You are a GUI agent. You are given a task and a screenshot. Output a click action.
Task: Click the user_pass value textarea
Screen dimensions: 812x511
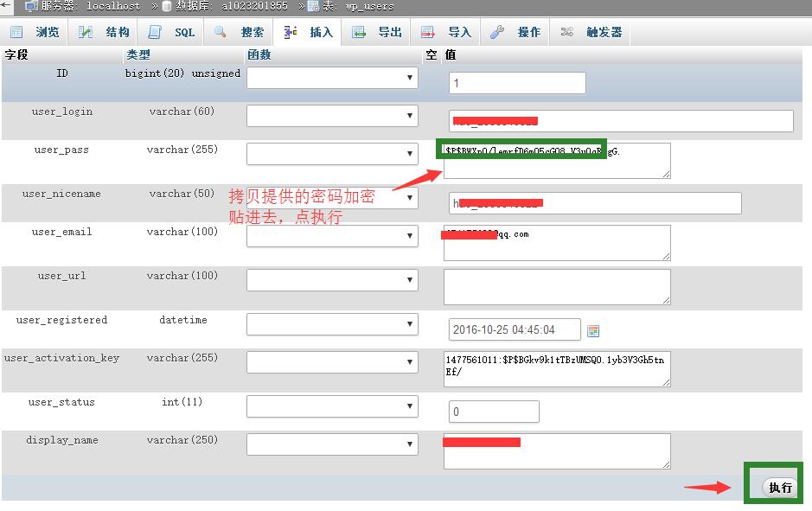[557, 161]
